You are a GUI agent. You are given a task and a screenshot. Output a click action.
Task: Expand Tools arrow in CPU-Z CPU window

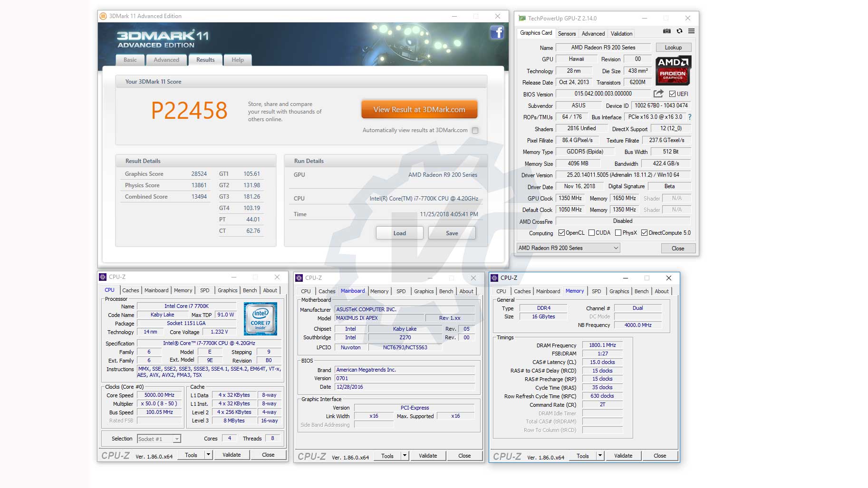(x=208, y=455)
